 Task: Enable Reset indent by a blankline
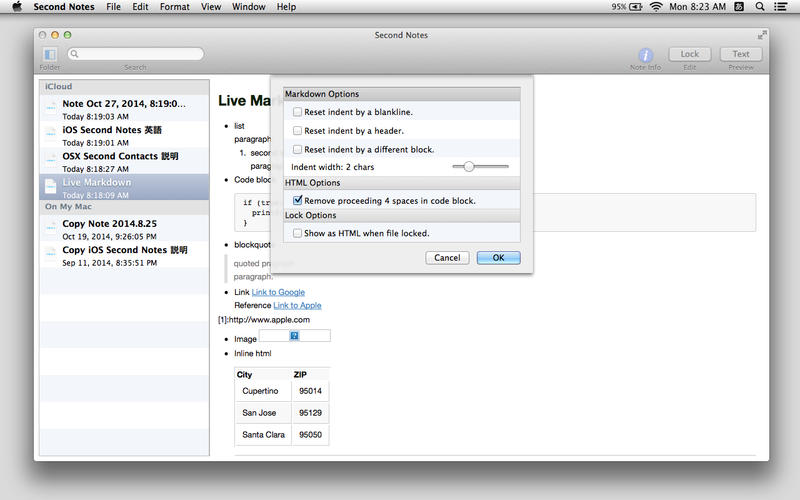[x=297, y=112]
